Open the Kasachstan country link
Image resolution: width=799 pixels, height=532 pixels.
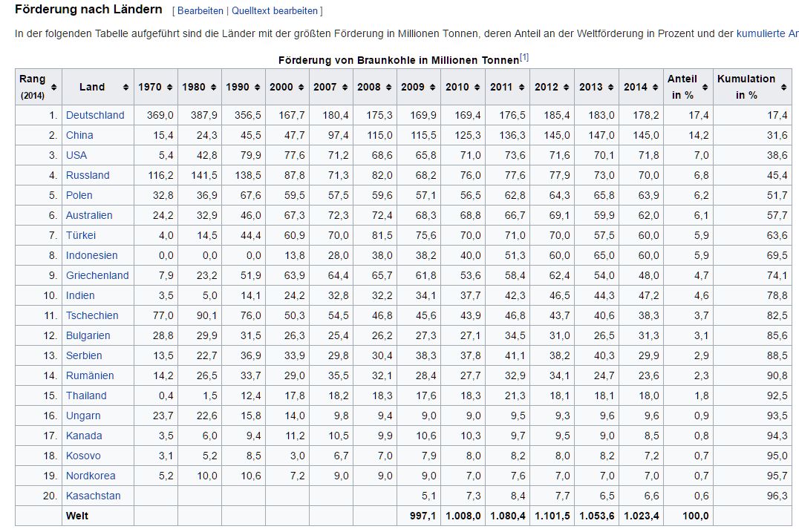(x=93, y=496)
